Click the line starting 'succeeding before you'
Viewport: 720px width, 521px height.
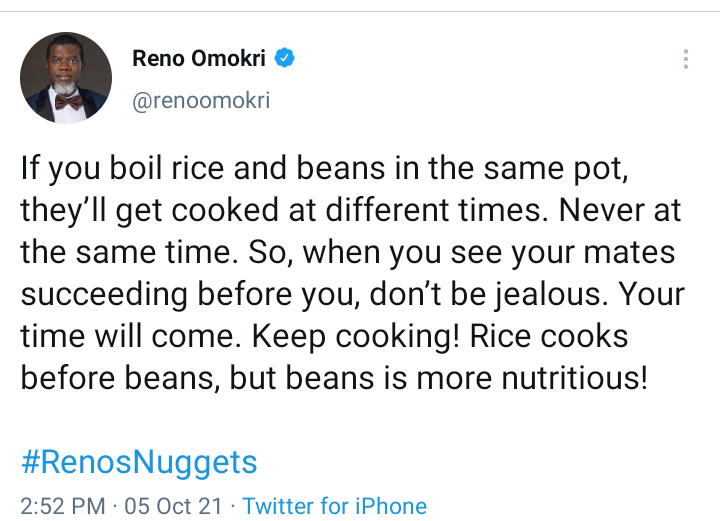(353, 295)
